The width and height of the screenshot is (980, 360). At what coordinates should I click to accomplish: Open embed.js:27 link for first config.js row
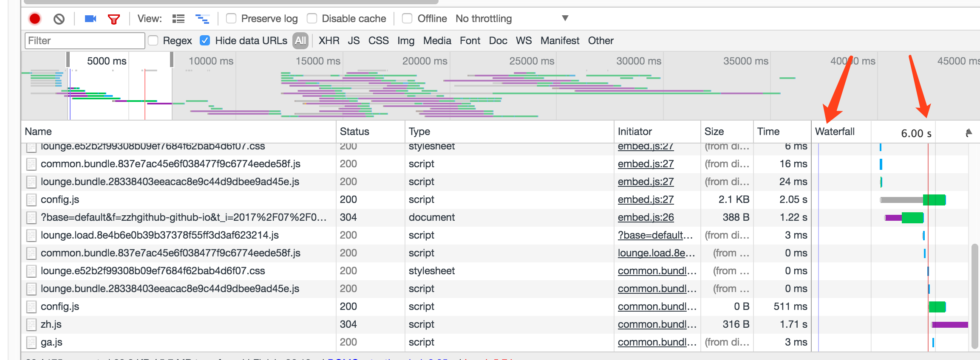click(646, 200)
